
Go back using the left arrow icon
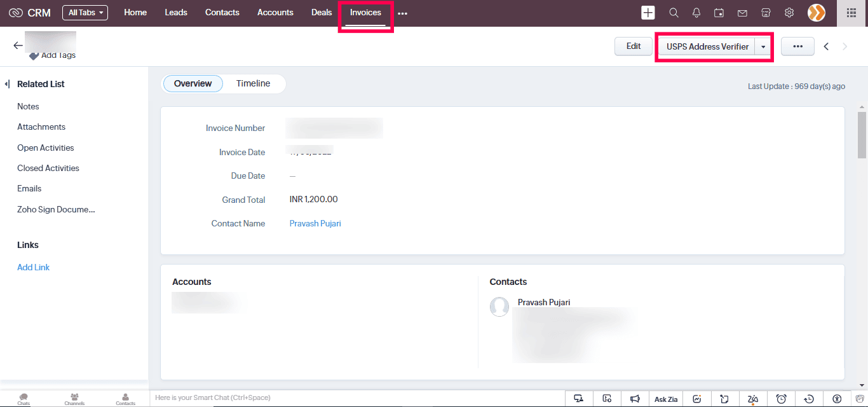[18, 46]
